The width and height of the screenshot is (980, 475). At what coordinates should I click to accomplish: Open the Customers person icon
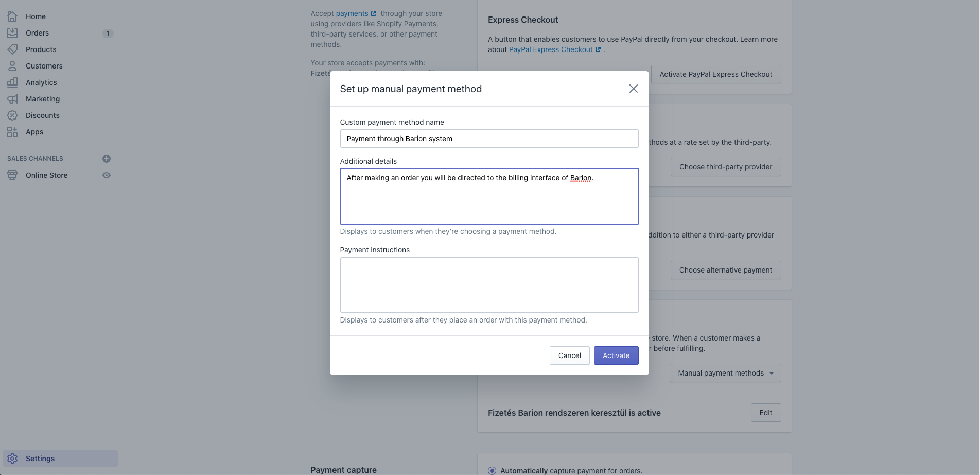tap(12, 66)
